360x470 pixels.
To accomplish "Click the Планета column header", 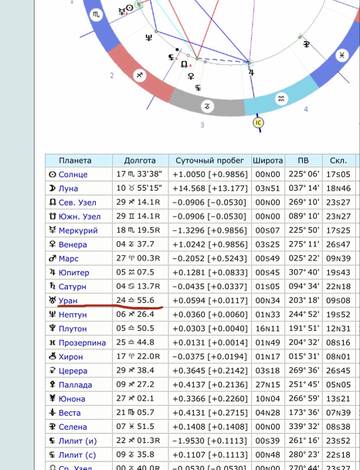I will (x=75, y=160).
